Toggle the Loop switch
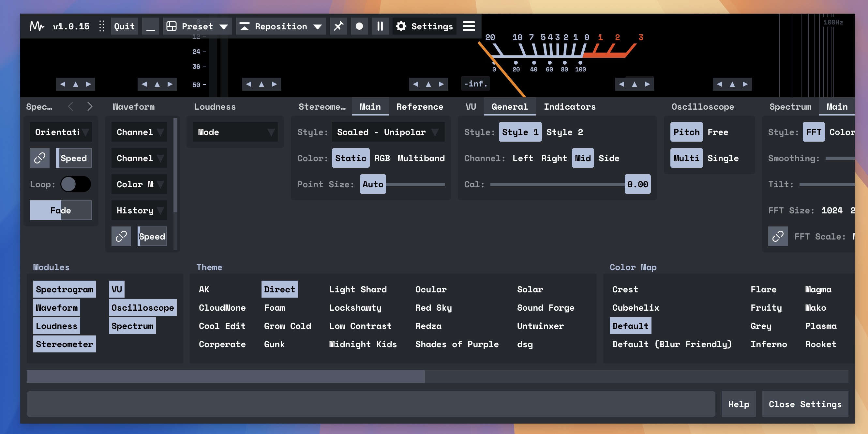The image size is (868, 434). click(x=75, y=184)
